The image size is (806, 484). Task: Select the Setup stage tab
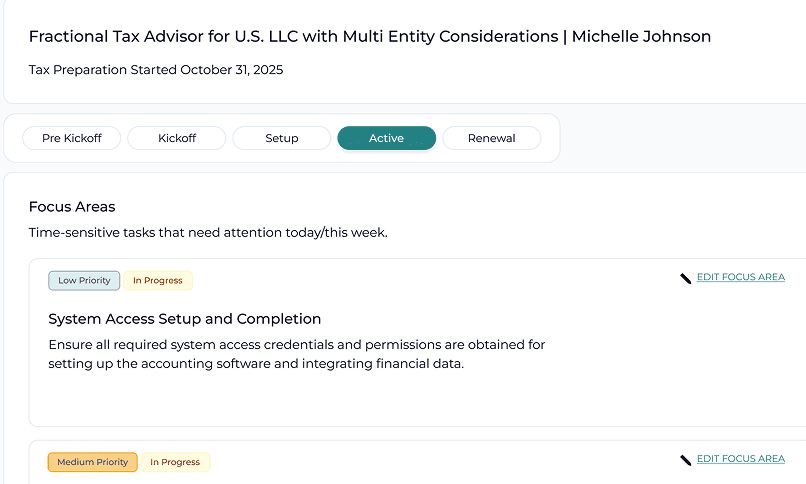(282, 138)
